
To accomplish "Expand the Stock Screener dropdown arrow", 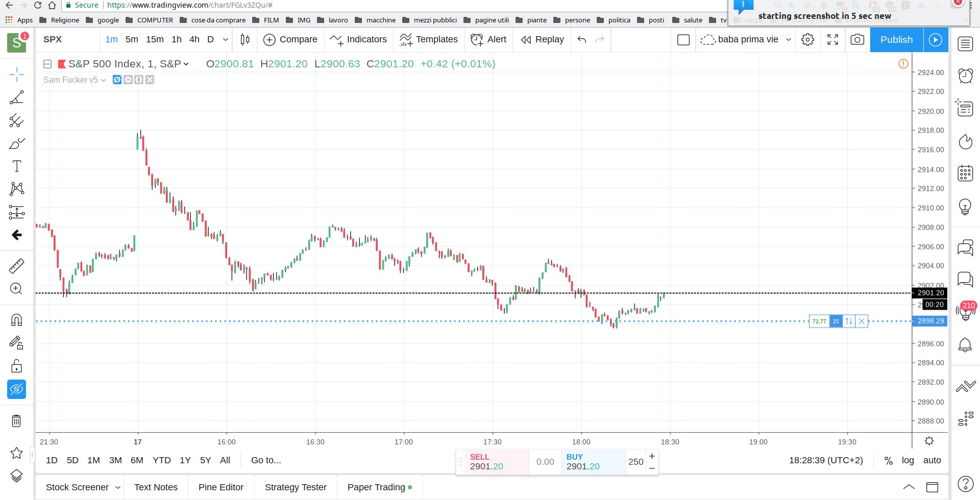I will coord(118,487).
